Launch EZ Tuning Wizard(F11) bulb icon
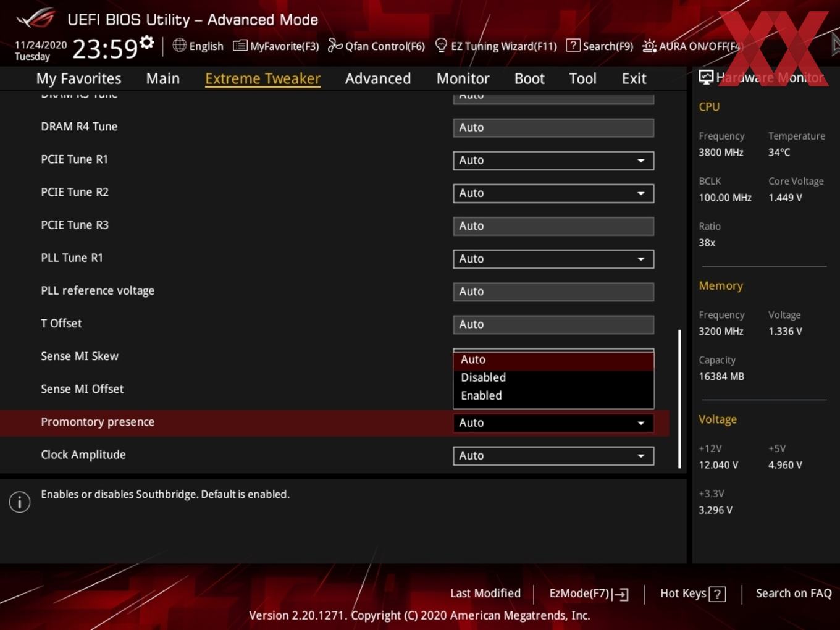 click(441, 45)
